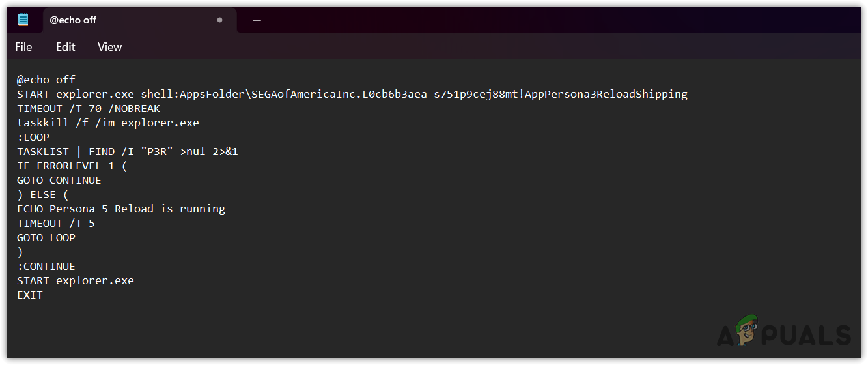Add a new tab with plus button
Viewport: 868px width, 365px height.
(x=257, y=20)
